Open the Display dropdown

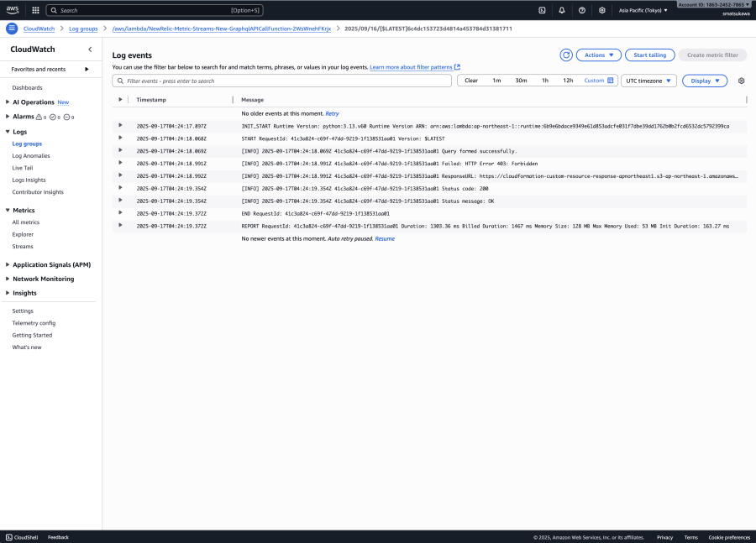point(705,81)
